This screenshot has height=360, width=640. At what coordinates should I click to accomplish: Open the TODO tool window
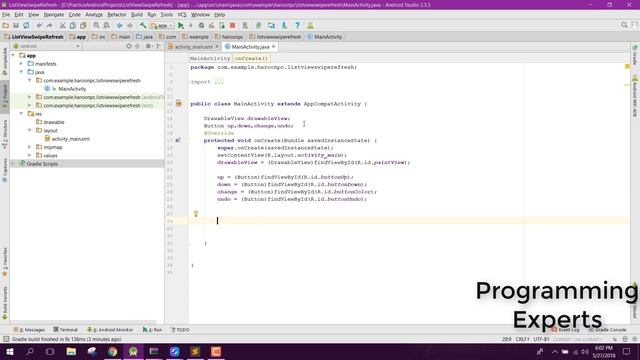(180, 330)
